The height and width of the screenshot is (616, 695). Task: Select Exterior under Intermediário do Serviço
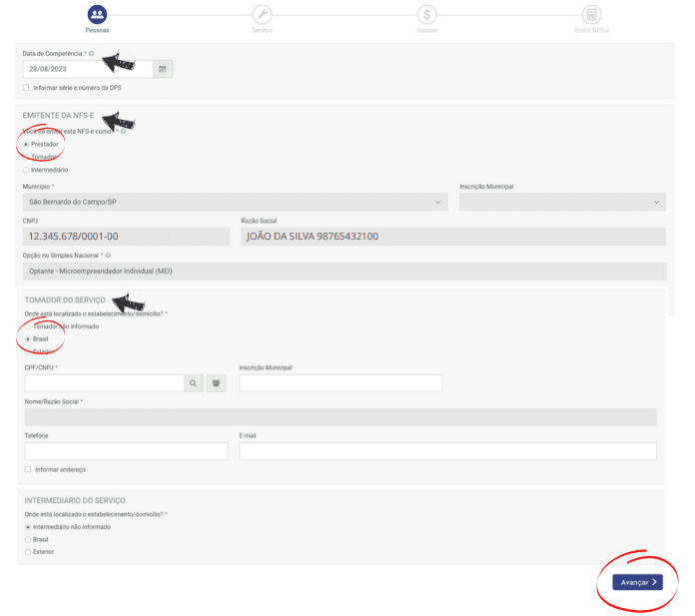click(28, 551)
